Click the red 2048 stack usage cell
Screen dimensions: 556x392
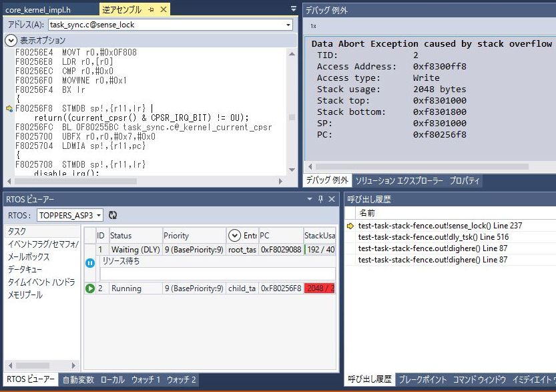(319, 288)
